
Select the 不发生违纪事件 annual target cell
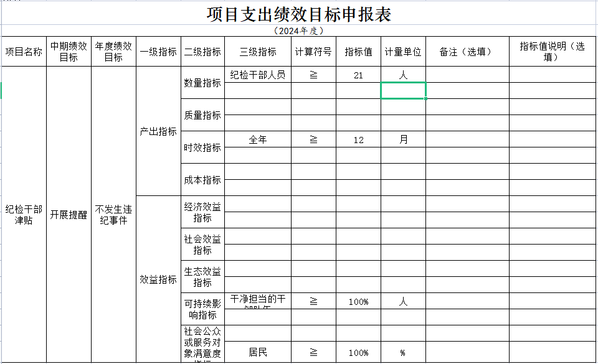(x=113, y=215)
